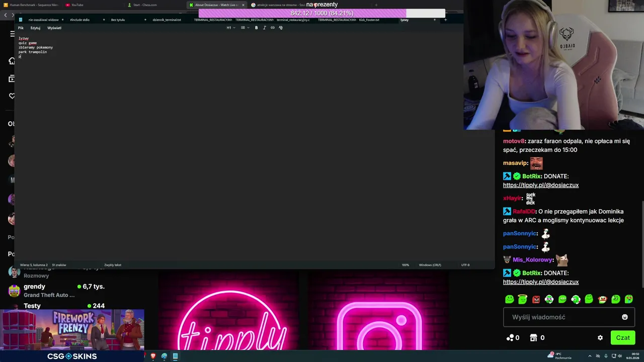The height and width of the screenshot is (362, 644).
Task: Click the motov8 username in chat
Action: (x=514, y=141)
